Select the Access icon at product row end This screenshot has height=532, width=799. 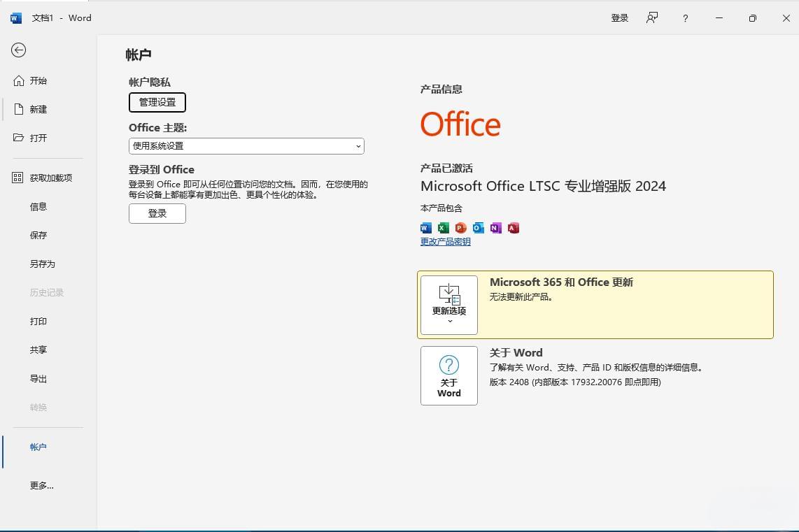513,228
